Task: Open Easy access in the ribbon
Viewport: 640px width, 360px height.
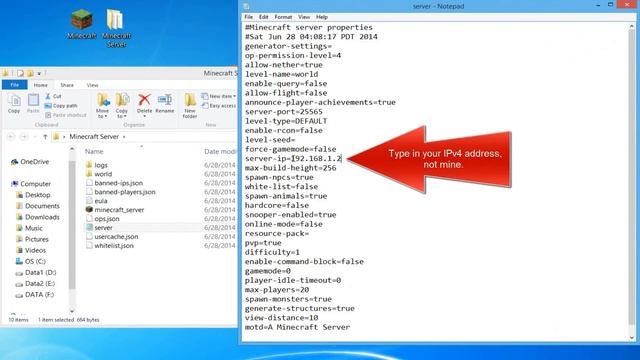Action: [x=219, y=106]
